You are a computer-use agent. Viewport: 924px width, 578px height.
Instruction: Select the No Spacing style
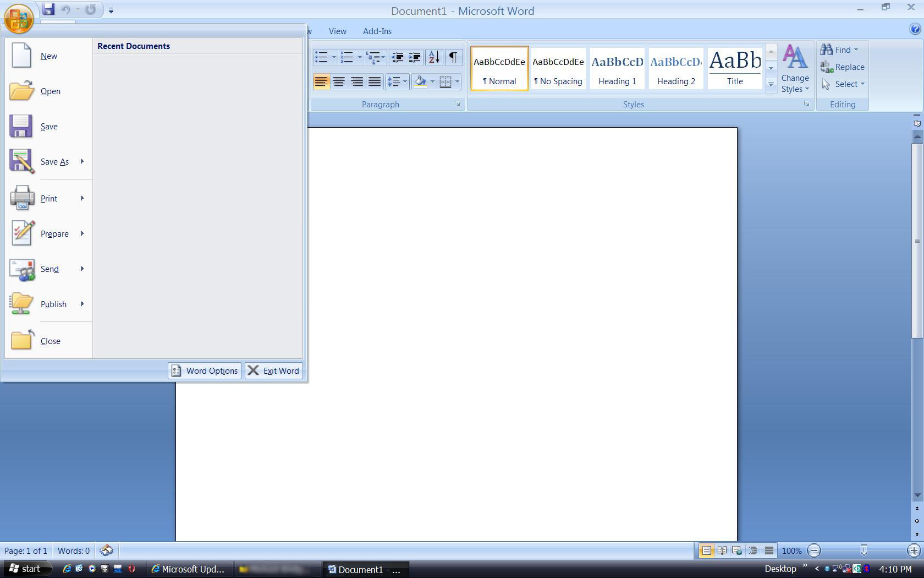(x=558, y=69)
